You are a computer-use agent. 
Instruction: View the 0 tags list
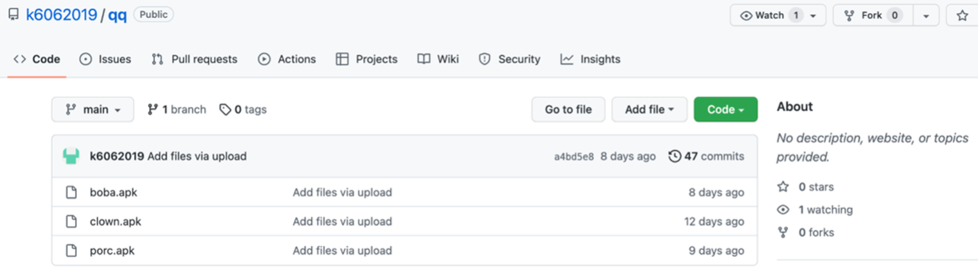[243, 110]
